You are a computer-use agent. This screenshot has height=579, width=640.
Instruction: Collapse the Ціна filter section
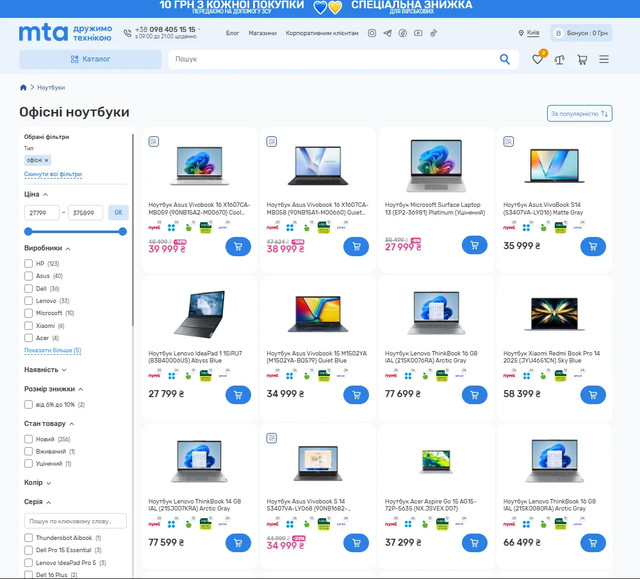click(x=36, y=194)
